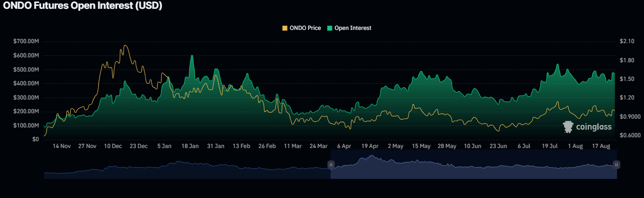
Task: Click the highlighted selected range in navigator
Action: click(x=474, y=165)
